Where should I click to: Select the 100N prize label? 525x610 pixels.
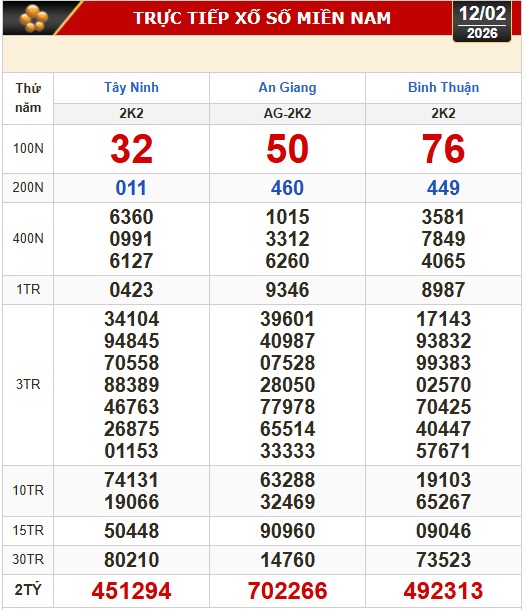(x=28, y=149)
